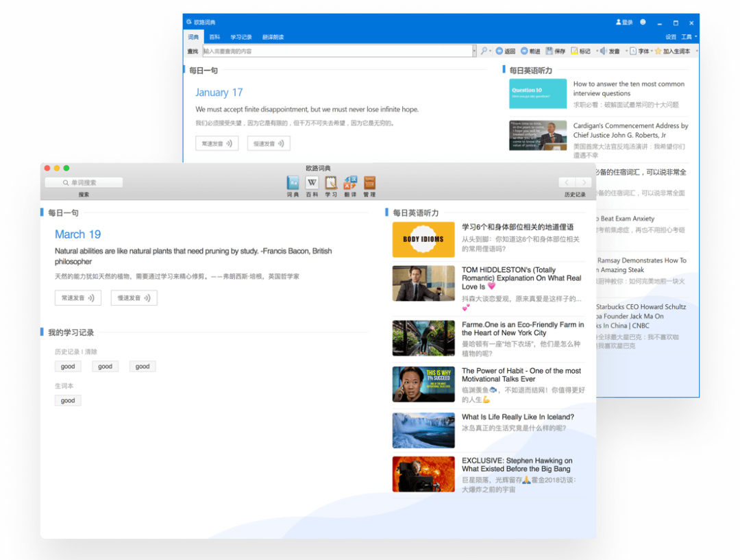Open 'Starbucks CEO Howard Schultz' article text
This screenshot has height=560, width=740.
click(x=641, y=307)
